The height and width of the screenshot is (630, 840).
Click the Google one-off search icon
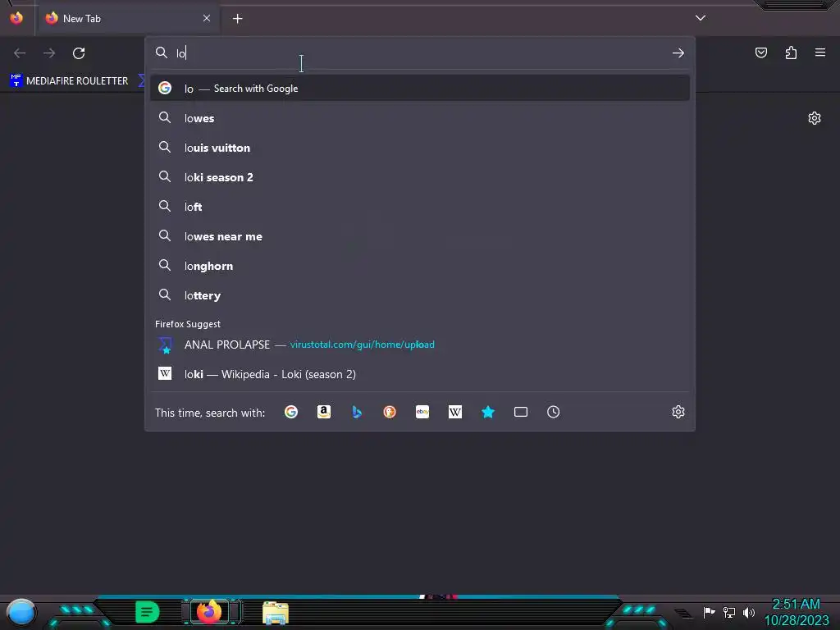(291, 412)
